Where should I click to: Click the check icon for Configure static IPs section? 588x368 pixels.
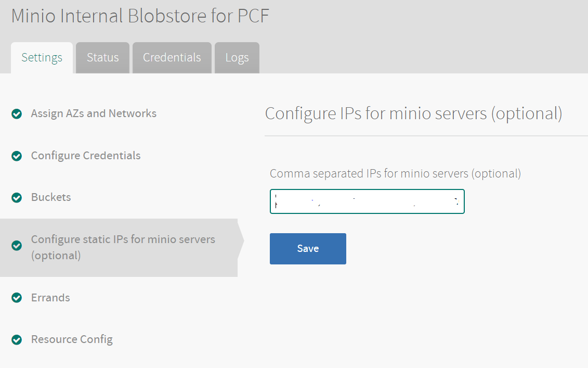16,243
